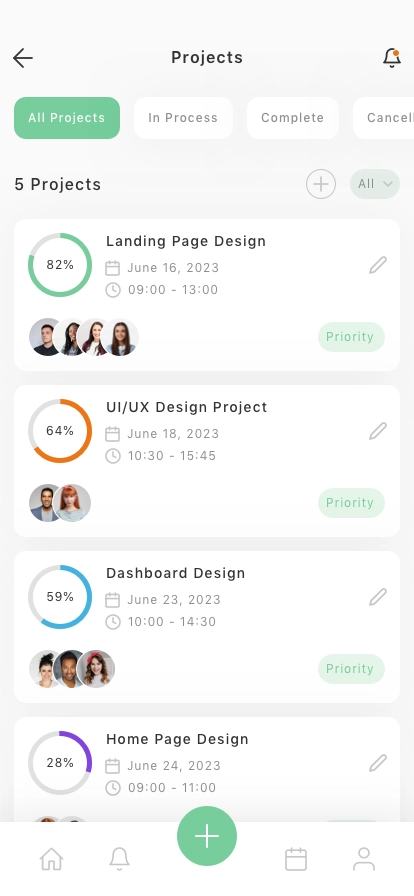The width and height of the screenshot is (414, 896).
Task: Click calendar icon beside June 18, 2023
Action: (x=113, y=434)
